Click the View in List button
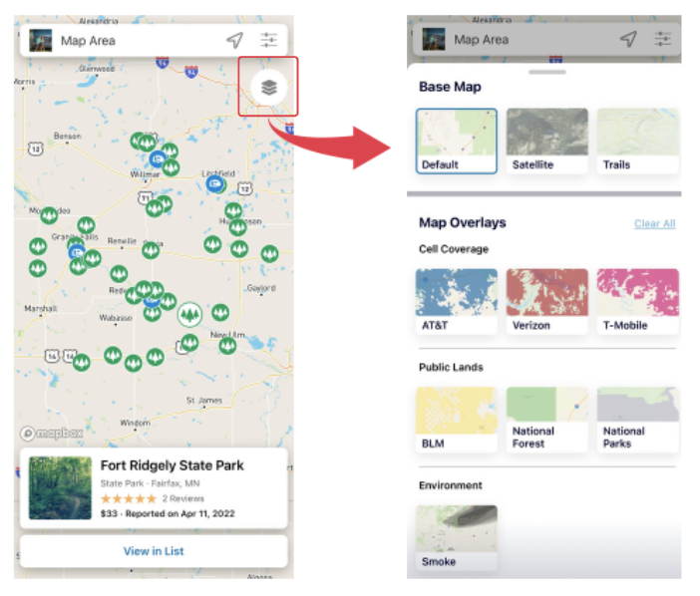This screenshot has height=596, width=700. click(x=154, y=551)
